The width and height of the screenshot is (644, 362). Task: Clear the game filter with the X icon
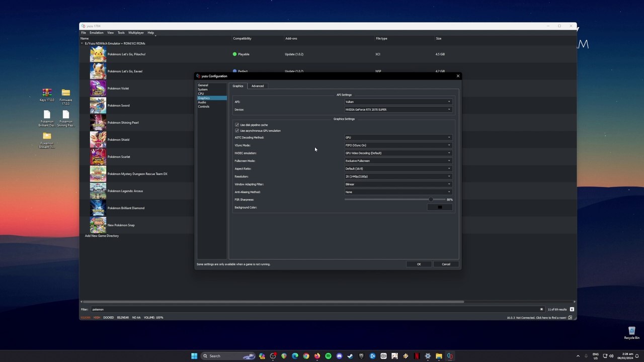point(541,309)
